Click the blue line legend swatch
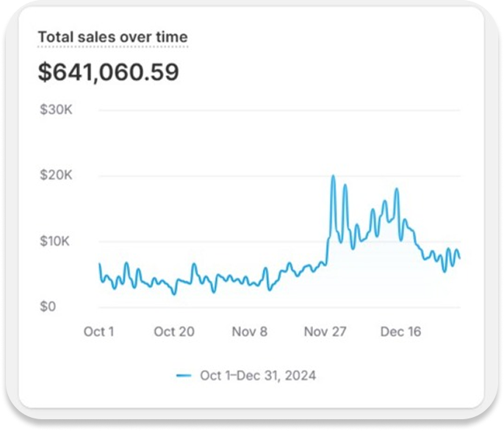The height and width of the screenshot is (431, 504). tap(184, 375)
